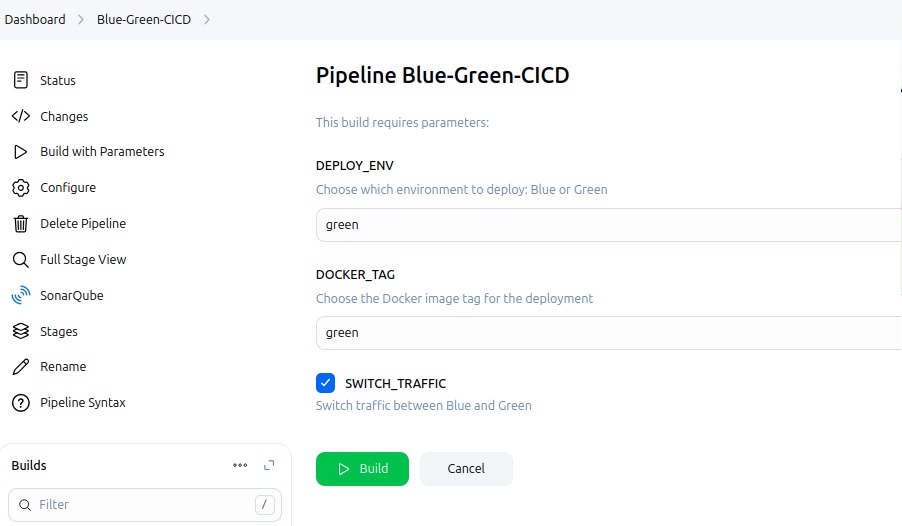Image resolution: width=902 pixels, height=526 pixels.
Task: Open the Builds three-dots menu
Action: [240, 465]
